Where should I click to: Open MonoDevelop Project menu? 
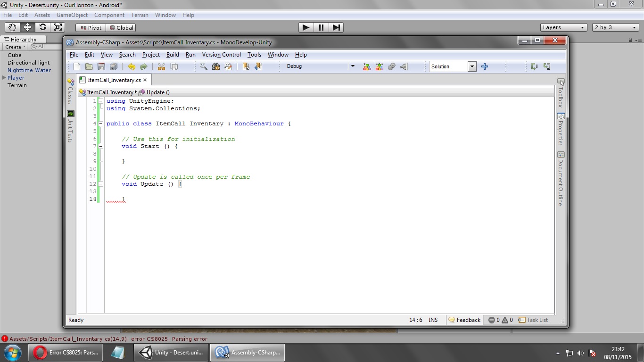(151, 55)
